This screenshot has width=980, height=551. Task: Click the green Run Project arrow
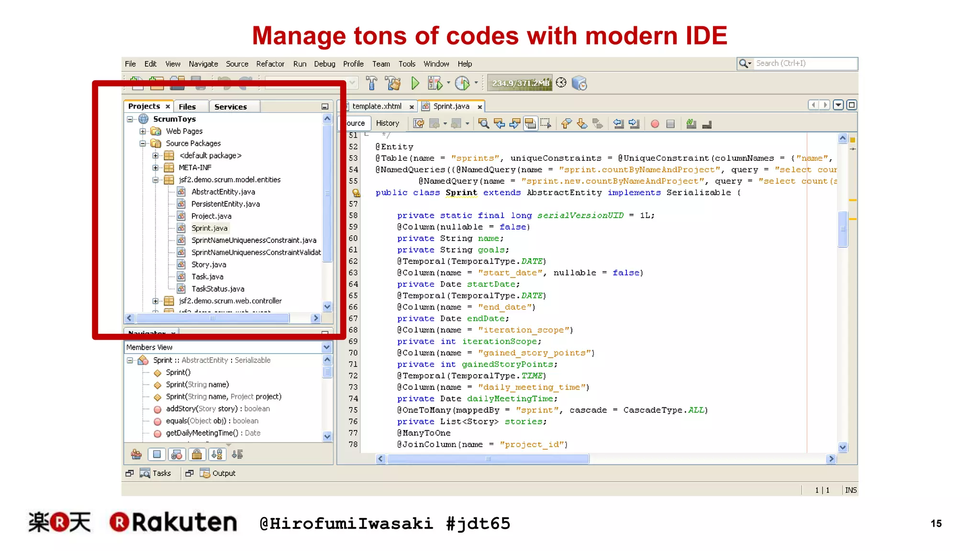tap(415, 83)
